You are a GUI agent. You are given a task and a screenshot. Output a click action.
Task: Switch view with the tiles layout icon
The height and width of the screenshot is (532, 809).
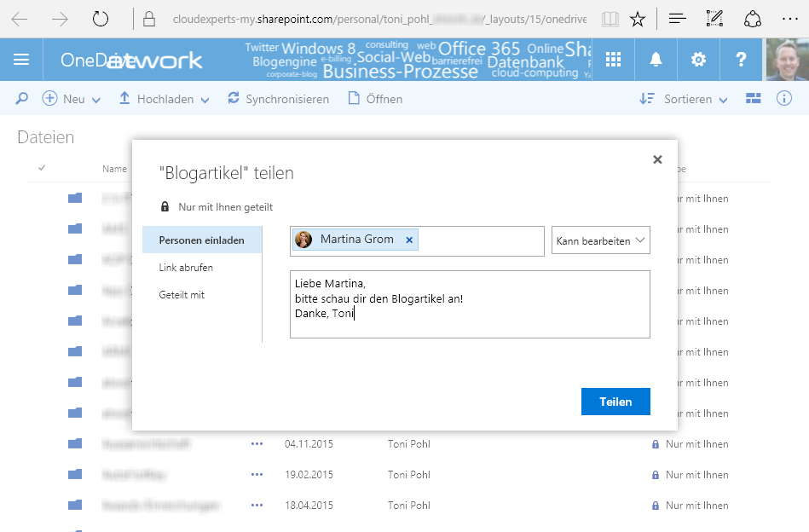pyautogui.click(x=753, y=99)
